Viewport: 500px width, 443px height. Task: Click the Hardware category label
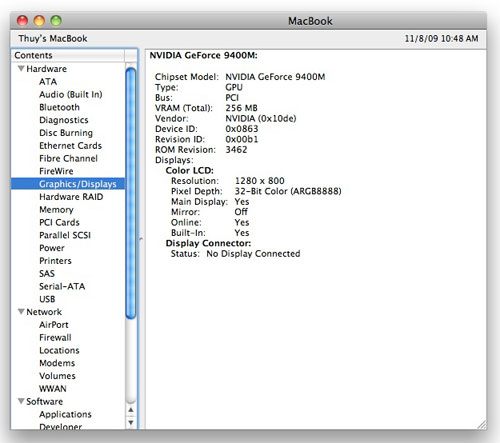pyautogui.click(x=46, y=69)
